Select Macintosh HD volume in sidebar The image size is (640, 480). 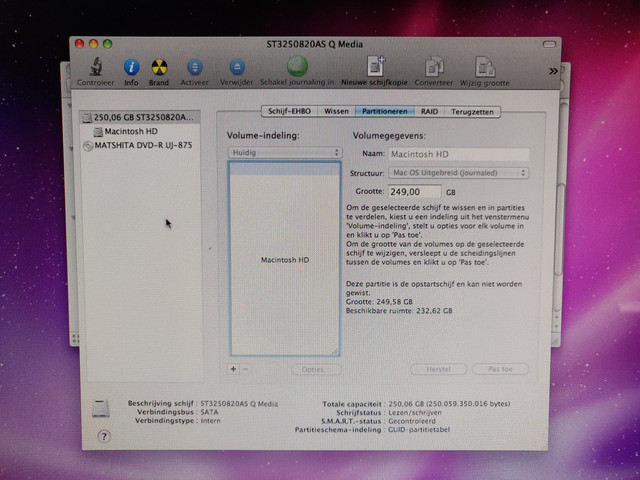click(131, 131)
